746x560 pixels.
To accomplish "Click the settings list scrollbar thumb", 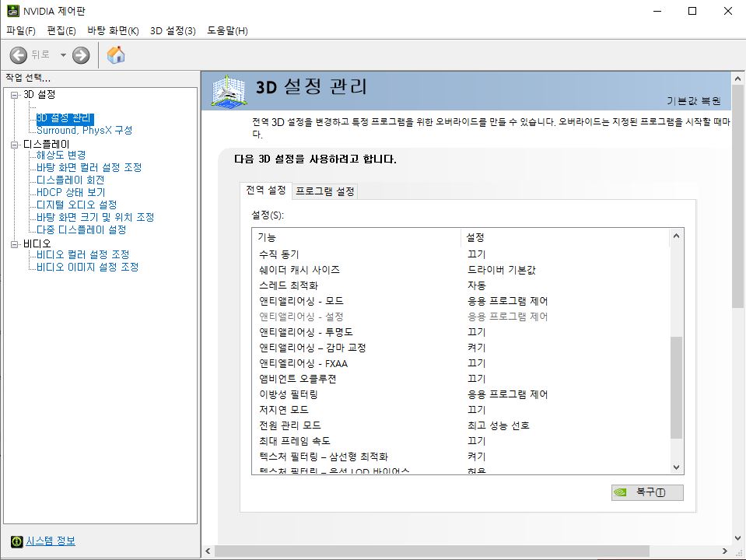I will pos(676,387).
